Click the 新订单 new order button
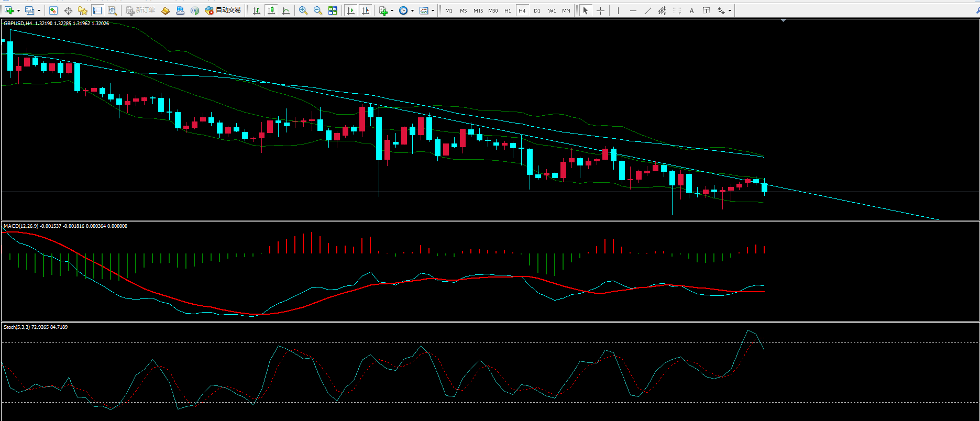Viewport: 980px width, 421px height. [140, 10]
